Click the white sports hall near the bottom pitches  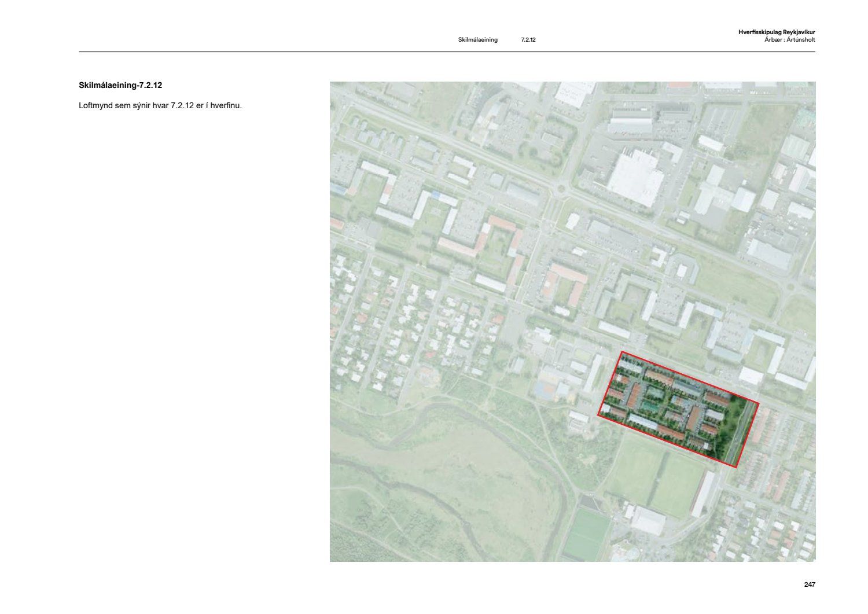pyautogui.click(x=648, y=521)
